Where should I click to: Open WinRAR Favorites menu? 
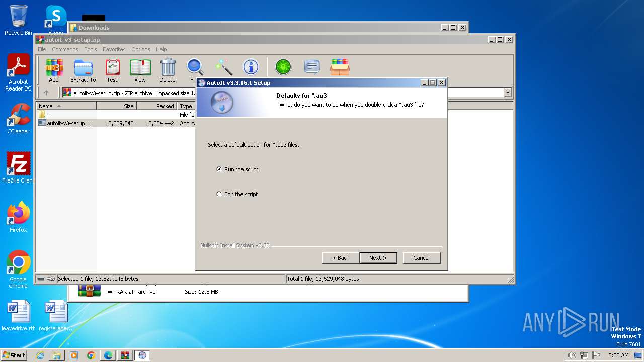[114, 49]
